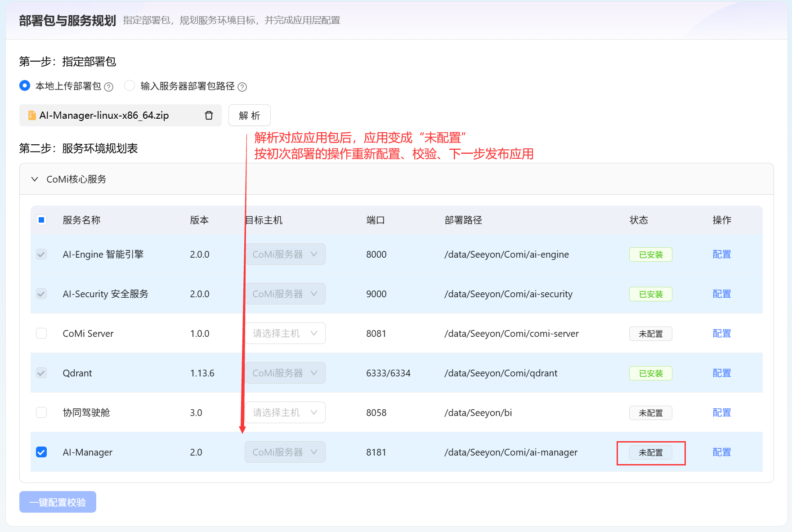
Task: Click the /data/Seeyon/bi path
Action: click(478, 413)
